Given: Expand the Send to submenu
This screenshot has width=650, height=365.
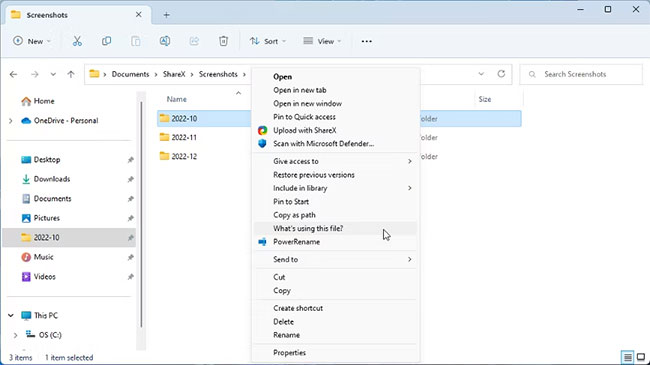Looking at the screenshot, I should (x=410, y=259).
